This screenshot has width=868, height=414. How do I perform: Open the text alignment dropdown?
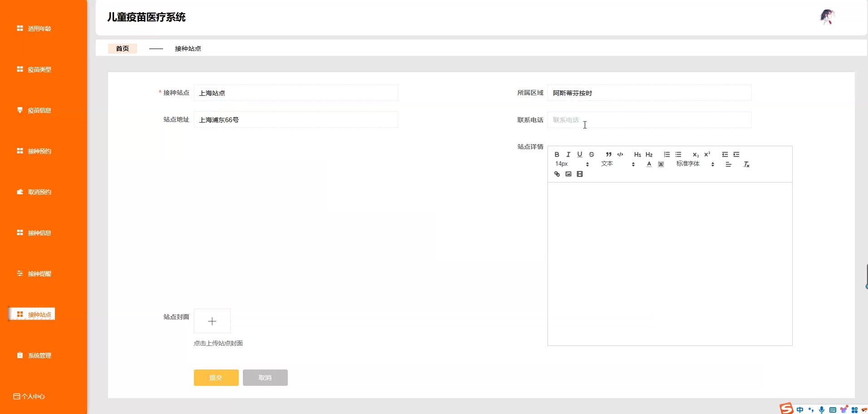point(728,164)
